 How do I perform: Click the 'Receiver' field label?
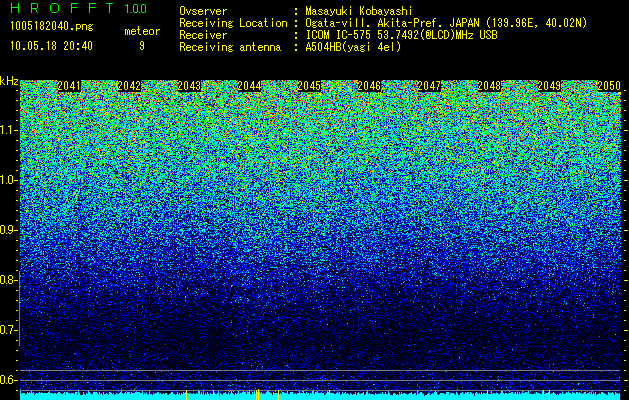tap(203, 35)
